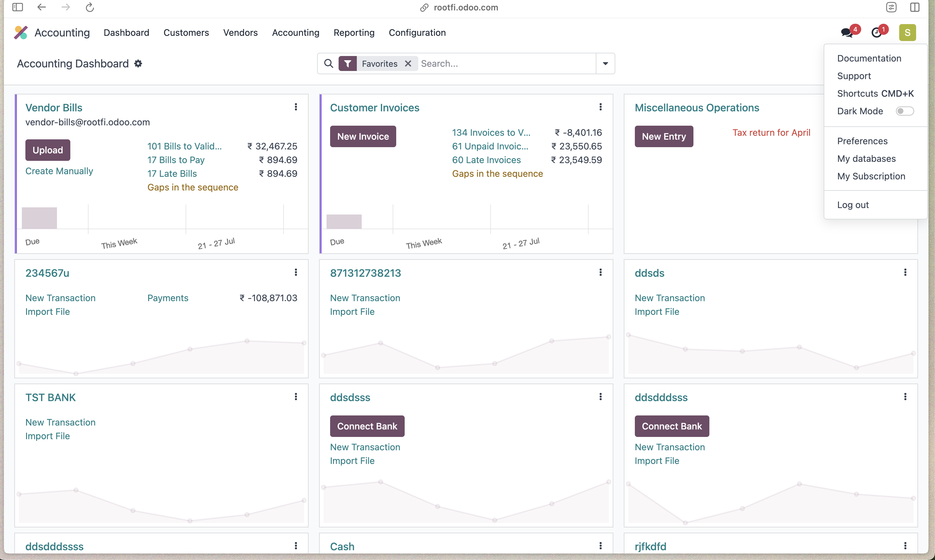Open TST BANK card options menu
The image size is (935, 560).
[296, 397]
